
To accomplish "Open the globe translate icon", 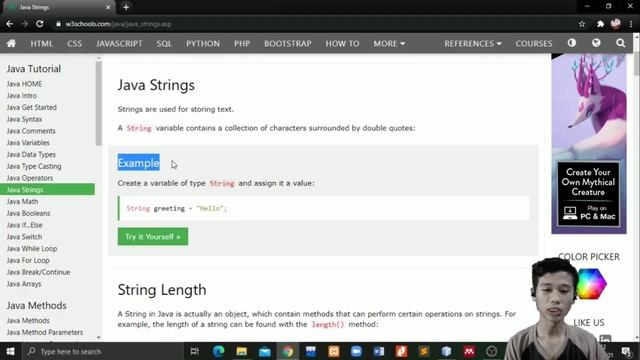I will tap(596, 43).
